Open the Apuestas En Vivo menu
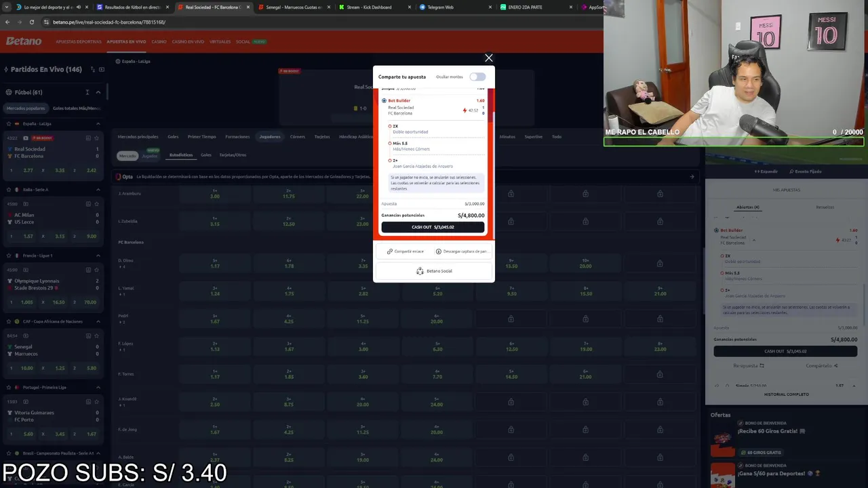 (x=126, y=41)
